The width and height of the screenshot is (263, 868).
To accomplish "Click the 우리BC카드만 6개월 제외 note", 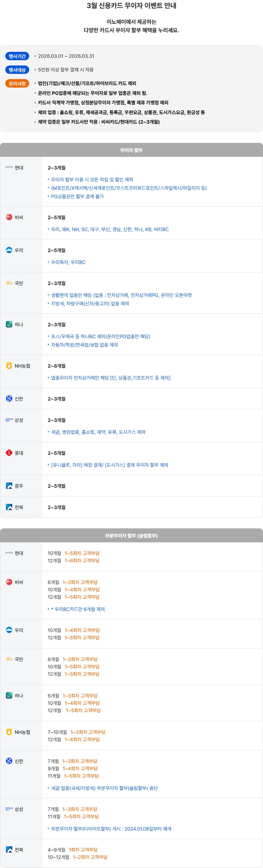I will 78,609.
